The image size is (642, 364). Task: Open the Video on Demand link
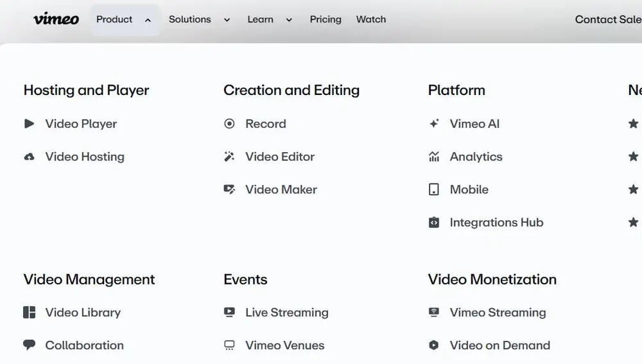pyautogui.click(x=500, y=345)
